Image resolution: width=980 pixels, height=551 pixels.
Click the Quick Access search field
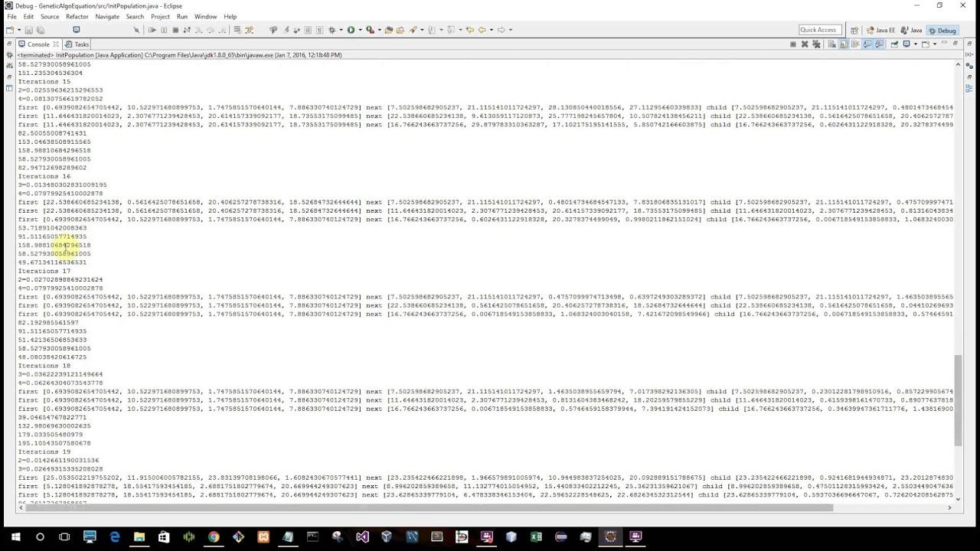(818, 30)
